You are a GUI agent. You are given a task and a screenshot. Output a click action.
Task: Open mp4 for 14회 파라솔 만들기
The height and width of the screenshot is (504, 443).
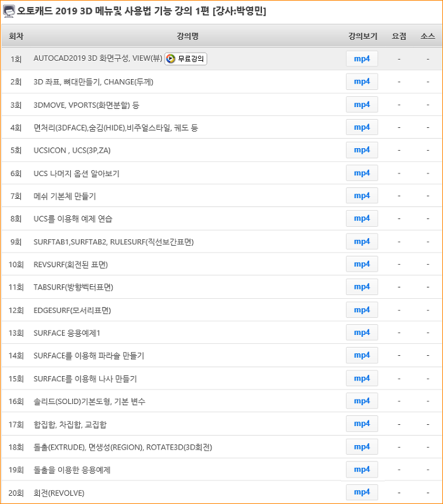click(x=362, y=355)
